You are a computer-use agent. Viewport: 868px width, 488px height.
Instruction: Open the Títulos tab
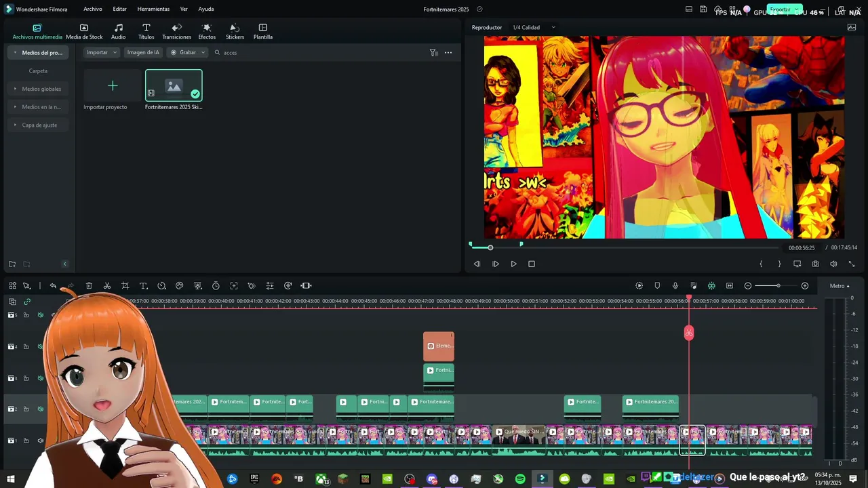tap(146, 32)
